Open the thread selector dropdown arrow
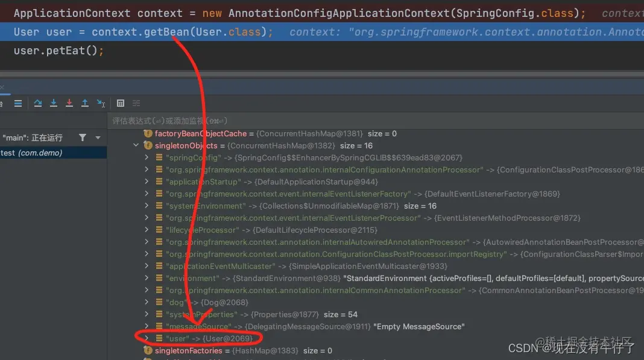 (98, 137)
